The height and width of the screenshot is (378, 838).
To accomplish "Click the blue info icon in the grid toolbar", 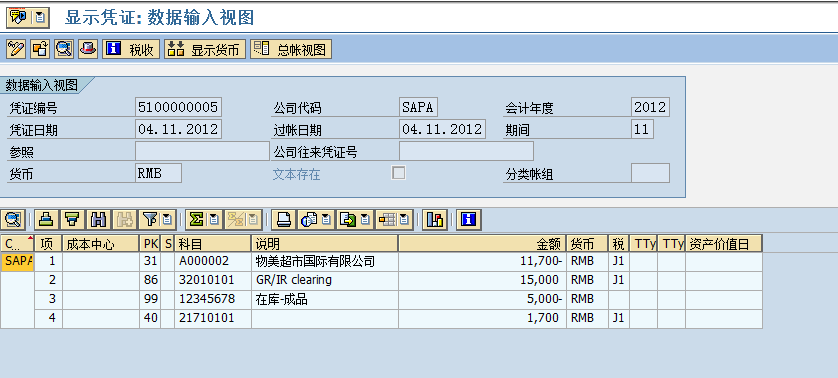I will click(x=469, y=219).
